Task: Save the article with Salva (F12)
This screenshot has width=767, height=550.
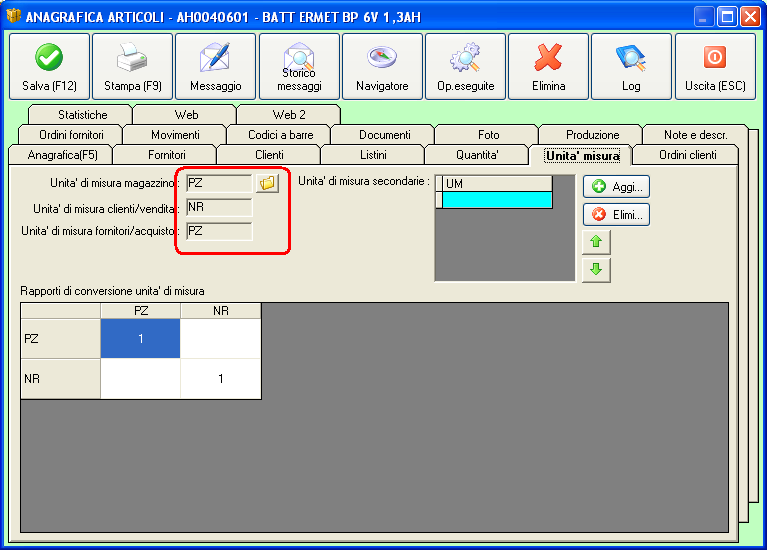Action: pos(49,67)
